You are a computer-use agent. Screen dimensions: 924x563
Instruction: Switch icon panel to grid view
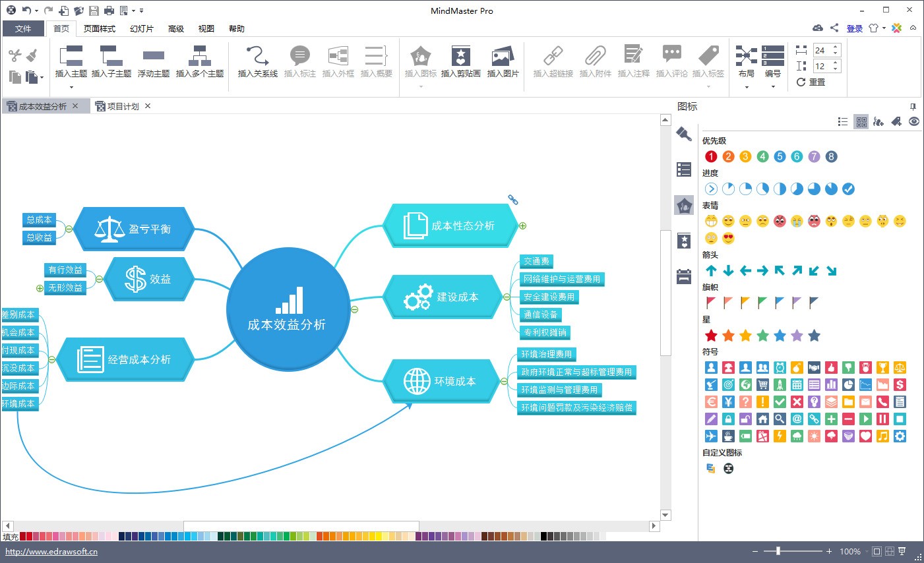[861, 121]
